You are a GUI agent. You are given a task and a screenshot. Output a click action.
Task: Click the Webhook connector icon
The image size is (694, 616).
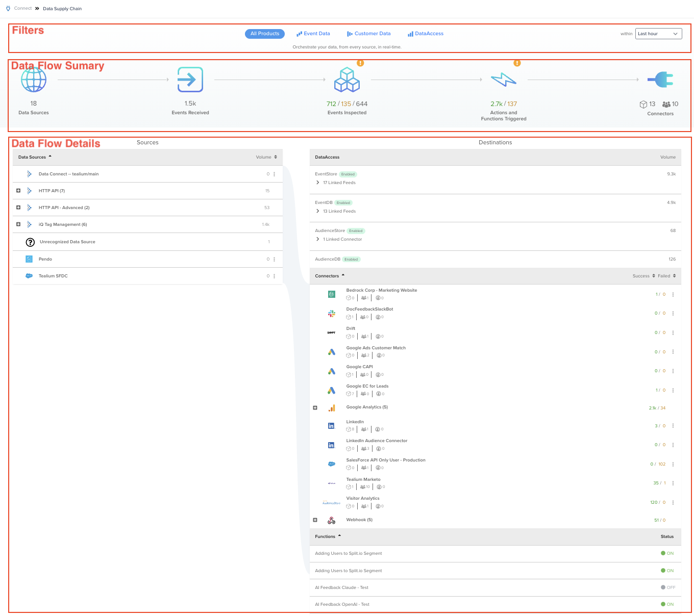(x=332, y=520)
